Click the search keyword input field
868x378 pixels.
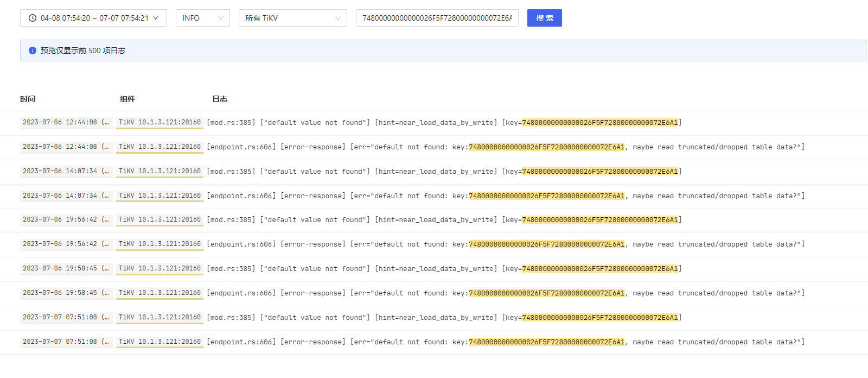[437, 18]
